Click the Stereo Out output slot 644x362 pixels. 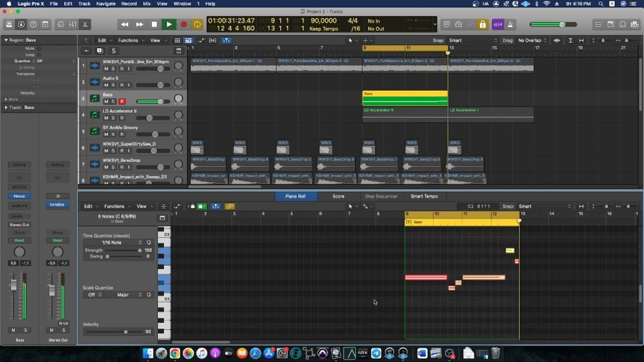point(19,225)
